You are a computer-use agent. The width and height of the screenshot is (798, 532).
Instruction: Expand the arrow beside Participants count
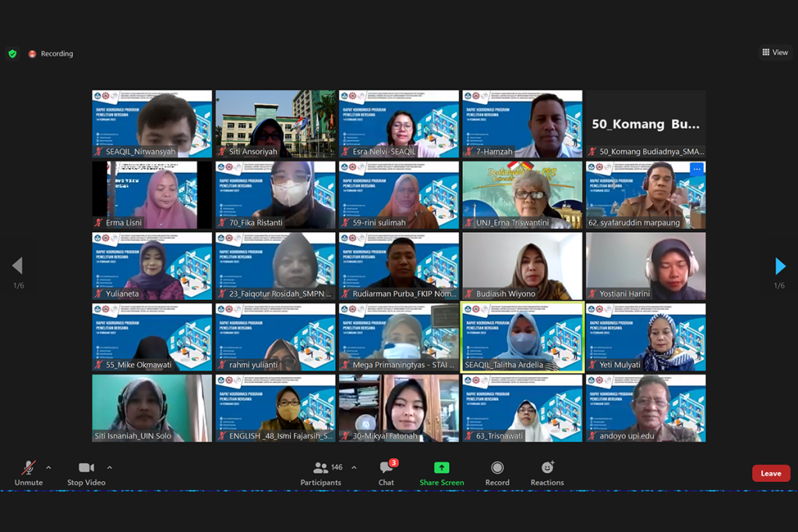354,467
